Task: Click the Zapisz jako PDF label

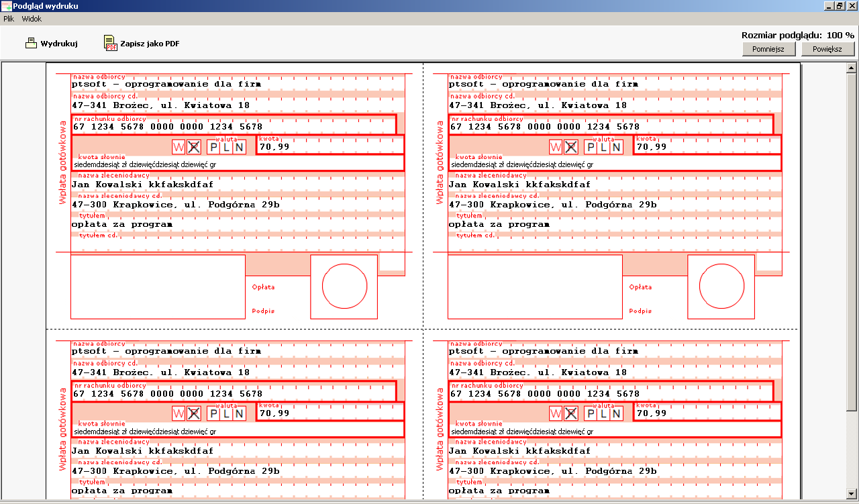Action: (150, 44)
